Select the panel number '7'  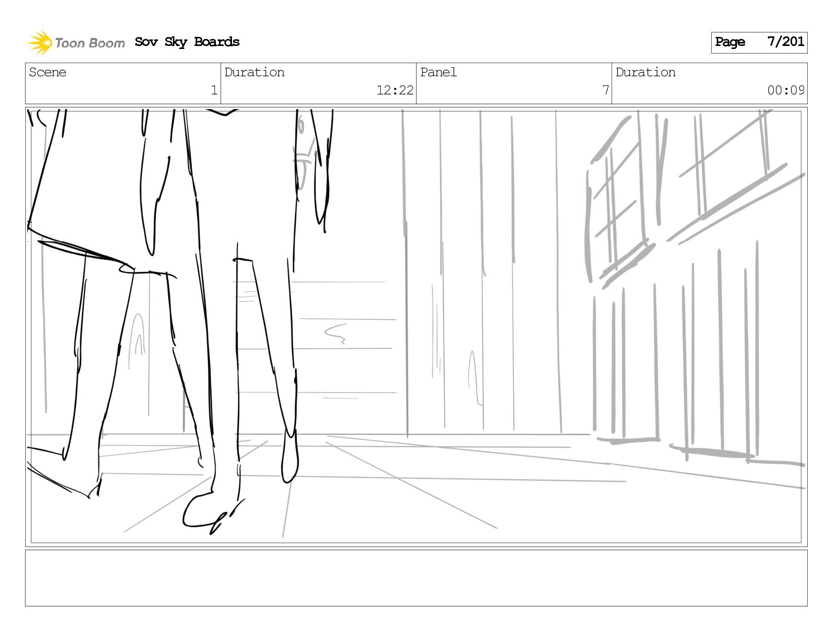[x=606, y=90]
